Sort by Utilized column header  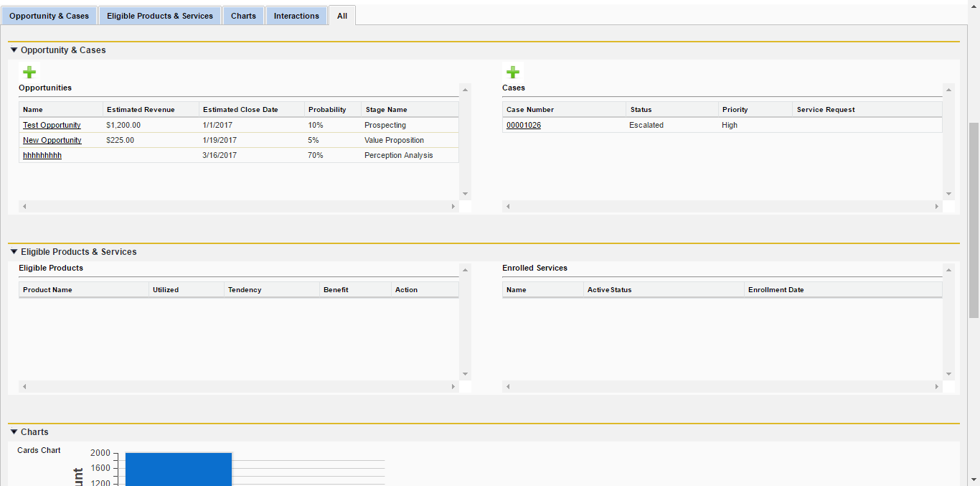[187, 290]
